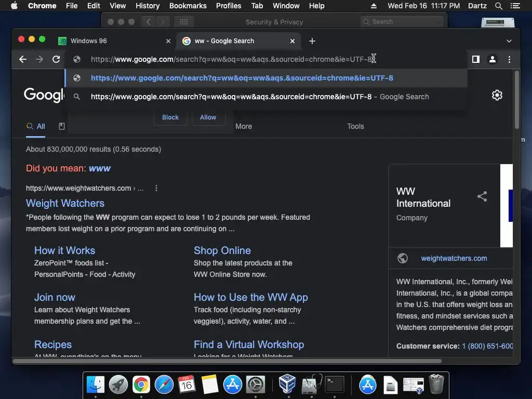This screenshot has width=532, height=399.
Task: Click the 'Did you mean' www link
Action: click(x=100, y=169)
